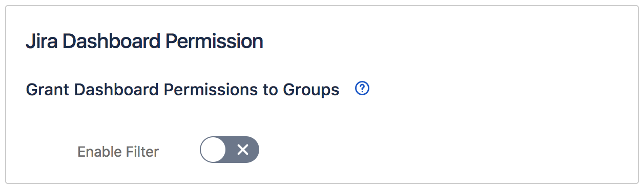Turn on the gray Enable Filter toggle
Viewport: 644px width, 189px height.
[230, 150]
